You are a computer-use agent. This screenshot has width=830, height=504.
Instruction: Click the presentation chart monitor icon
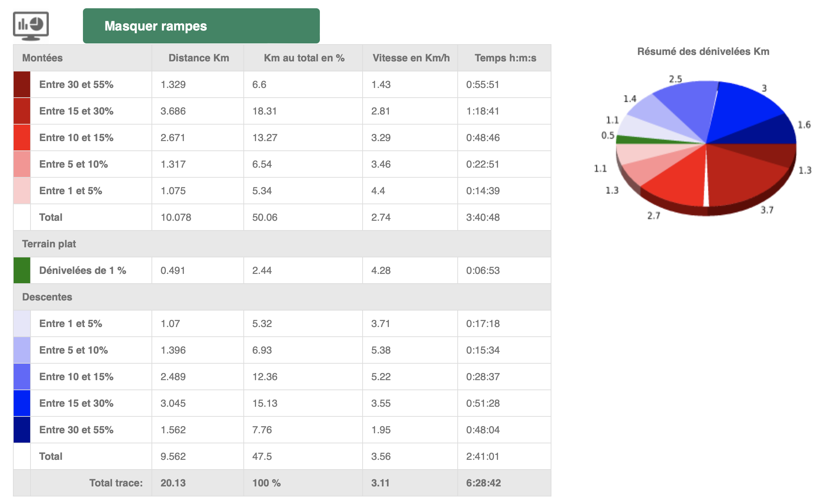[x=31, y=26]
